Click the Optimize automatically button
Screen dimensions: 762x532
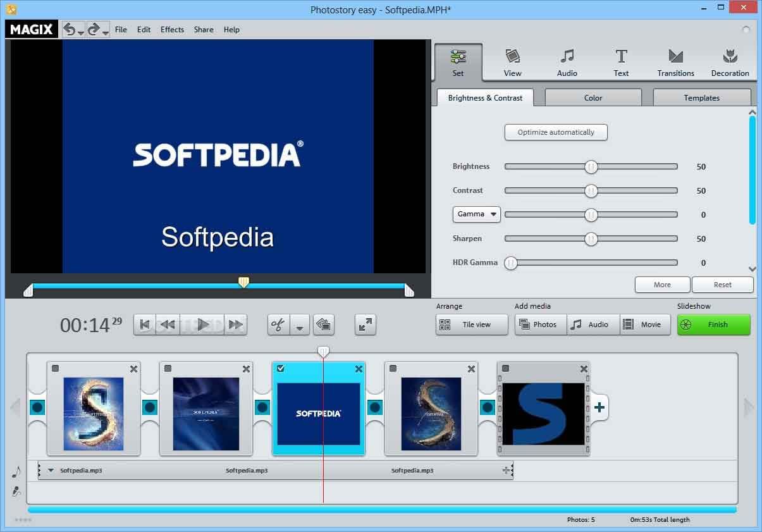click(x=556, y=132)
